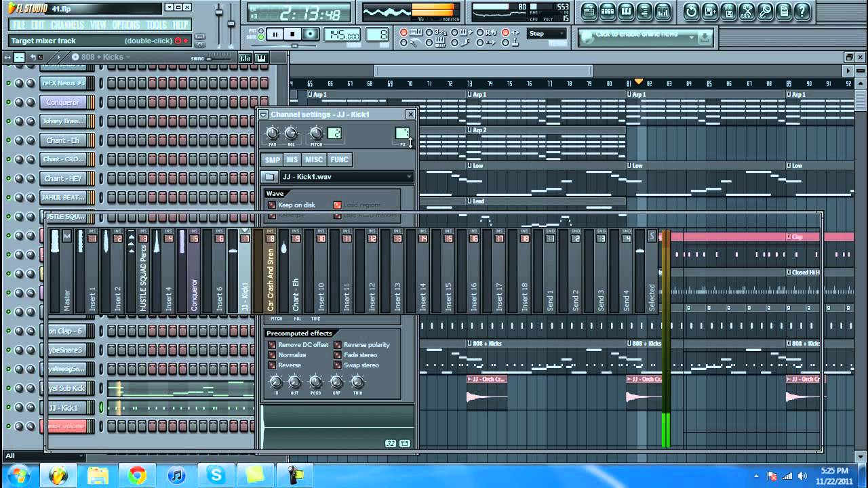Image resolution: width=868 pixels, height=488 pixels.
Task: Toggle Swap stereo checkbox
Action: pyautogui.click(x=338, y=365)
